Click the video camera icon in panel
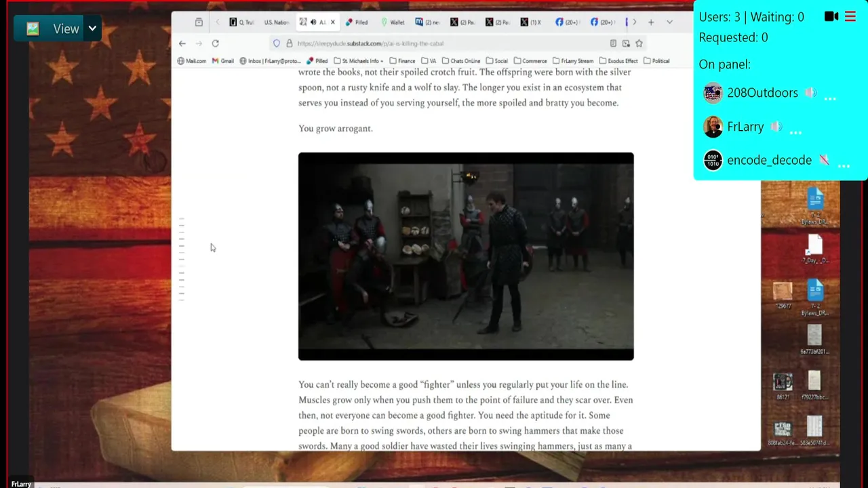Screen dimensions: 868x488 (831, 16)
